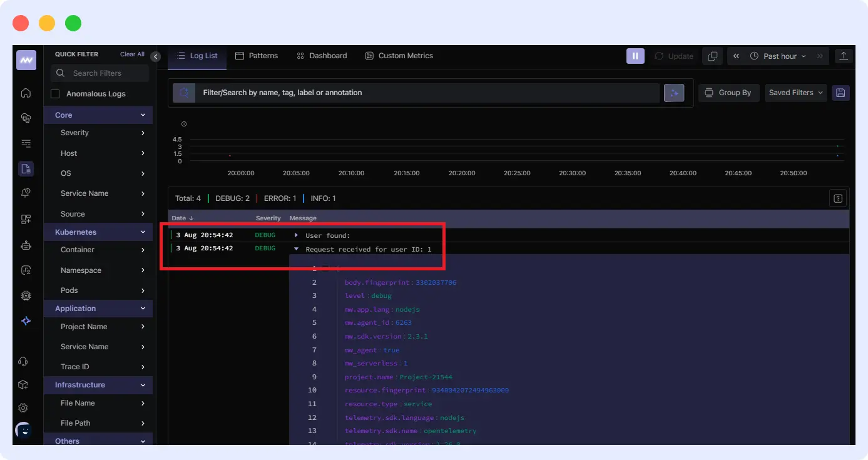Open the Dashboard tab

tap(322, 56)
